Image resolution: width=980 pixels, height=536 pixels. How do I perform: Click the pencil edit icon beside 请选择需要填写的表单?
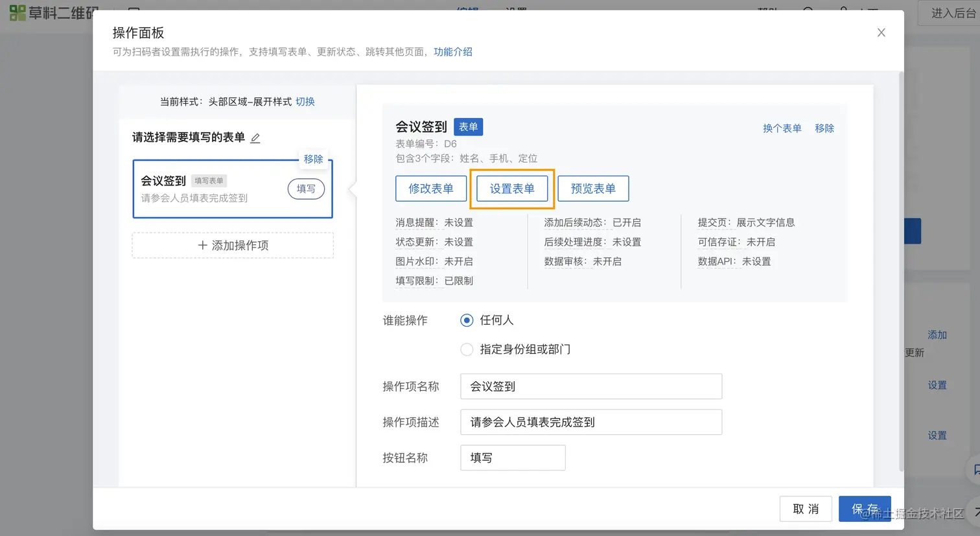pyautogui.click(x=255, y=138)
